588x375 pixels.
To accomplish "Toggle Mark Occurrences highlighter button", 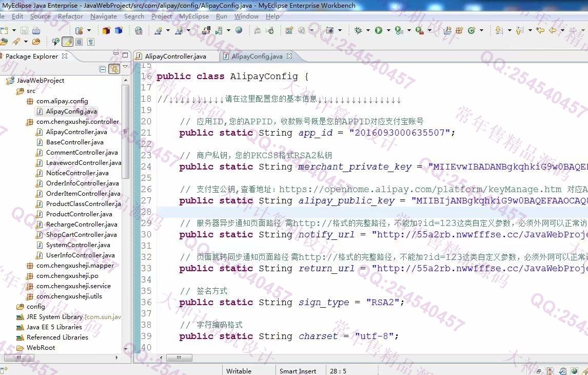I will coord(68,42).
